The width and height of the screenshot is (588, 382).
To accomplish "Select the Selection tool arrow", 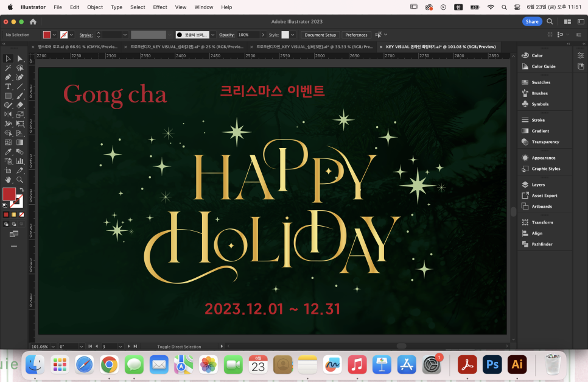I will pos(8,58).
